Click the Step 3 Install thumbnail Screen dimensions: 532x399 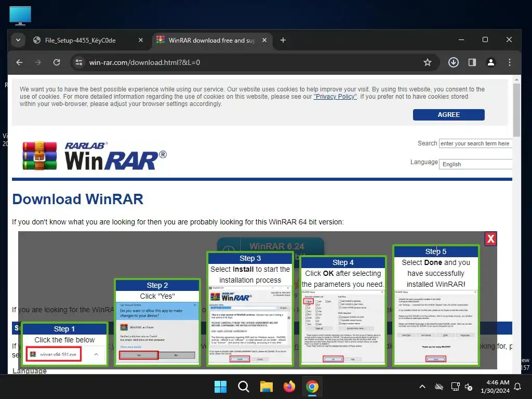(250, 309)
